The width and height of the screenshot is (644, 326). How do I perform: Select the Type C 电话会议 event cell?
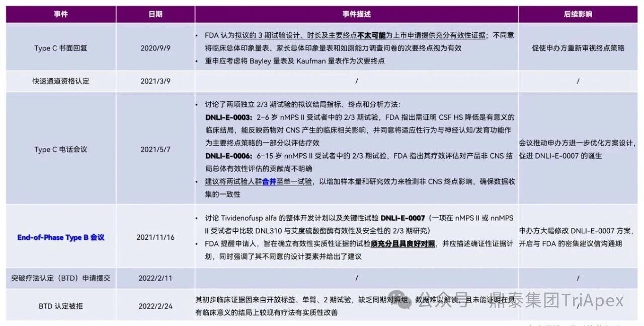tap(61, 149)
